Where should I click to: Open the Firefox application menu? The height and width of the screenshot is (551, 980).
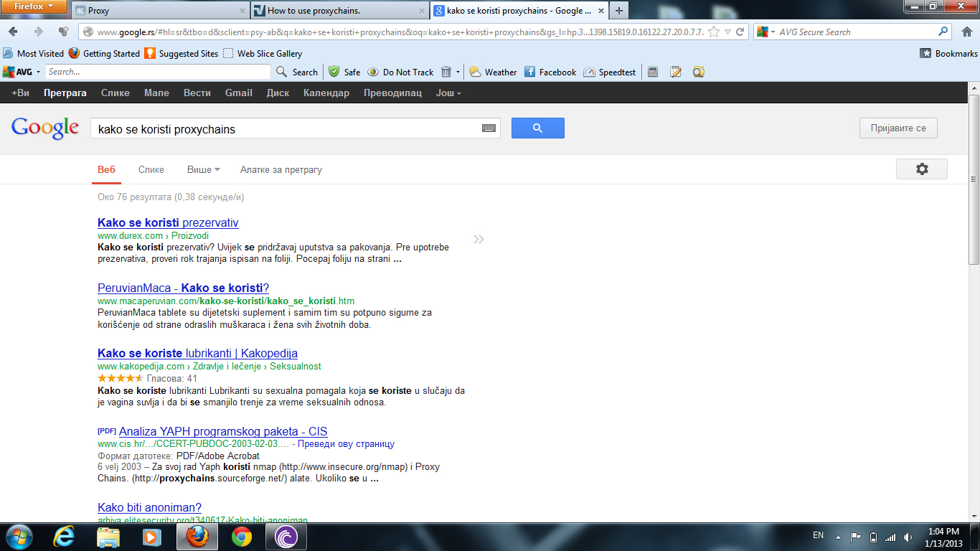point(34,7)
